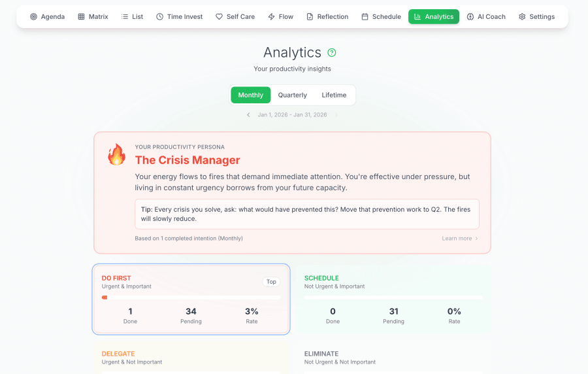
Task: Switch to the Flow tab
Action: click(280, 16)
